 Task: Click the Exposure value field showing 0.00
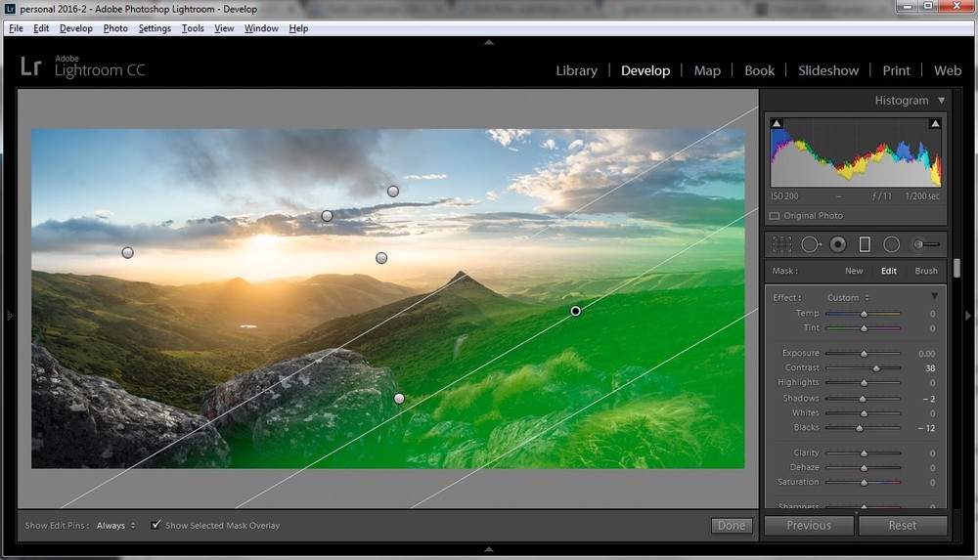click(926, 354)
